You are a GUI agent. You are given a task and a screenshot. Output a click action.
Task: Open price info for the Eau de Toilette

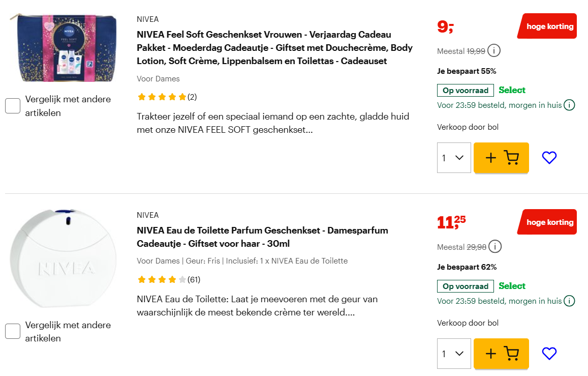[494, 246]
